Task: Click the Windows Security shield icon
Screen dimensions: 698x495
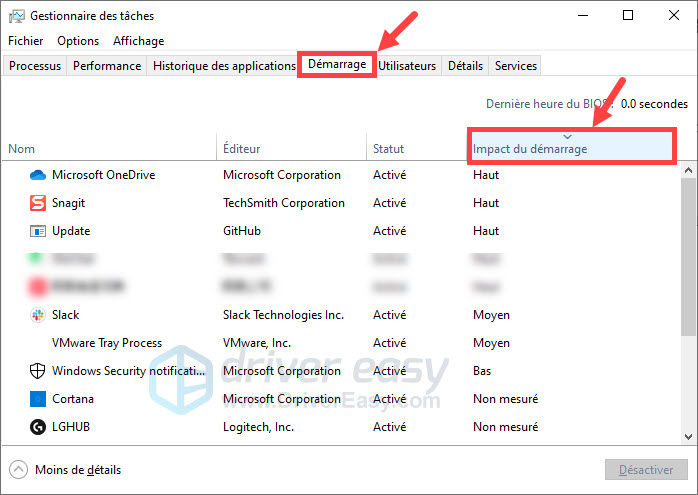Action: (38, 371)
